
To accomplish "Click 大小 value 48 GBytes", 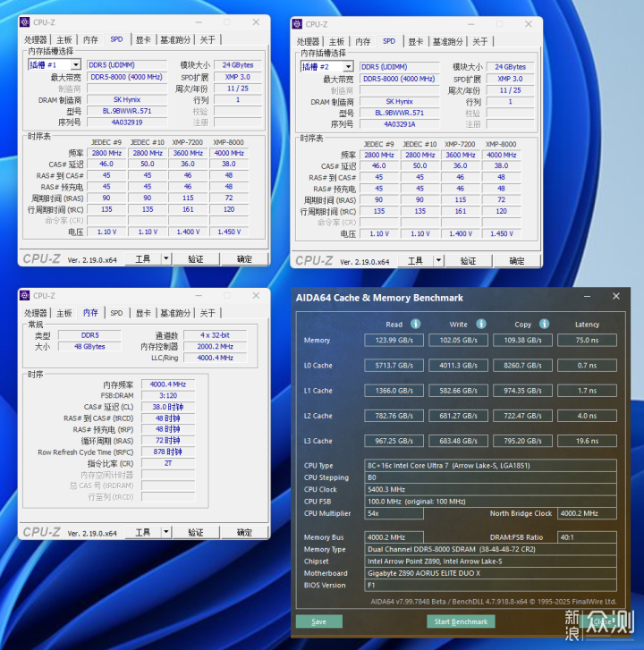I will click(89, 346).
